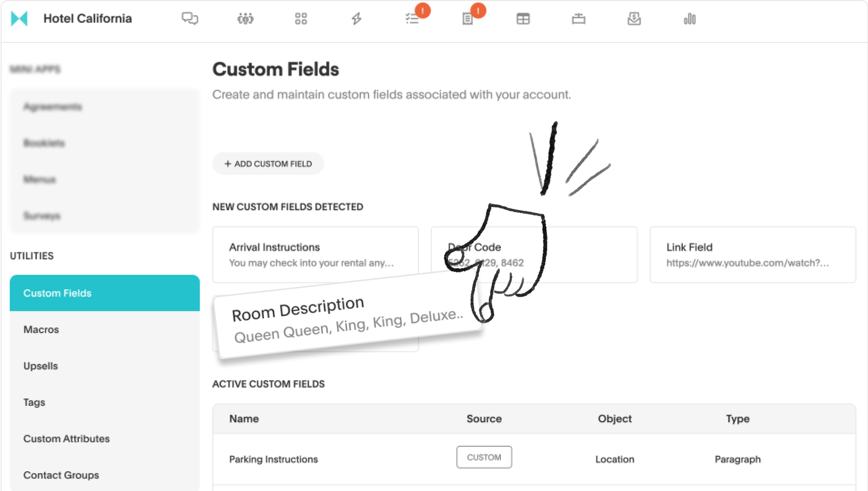Open the messages chat bubbles icon
Viewport: 868px width, 491px height.
click(x=190, y=19)
